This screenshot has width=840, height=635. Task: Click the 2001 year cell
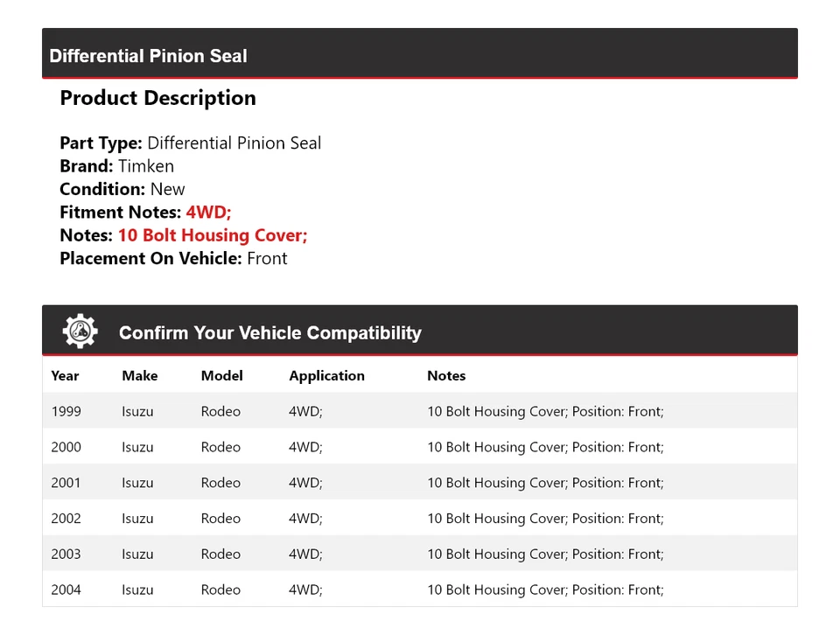click(66, 483)
